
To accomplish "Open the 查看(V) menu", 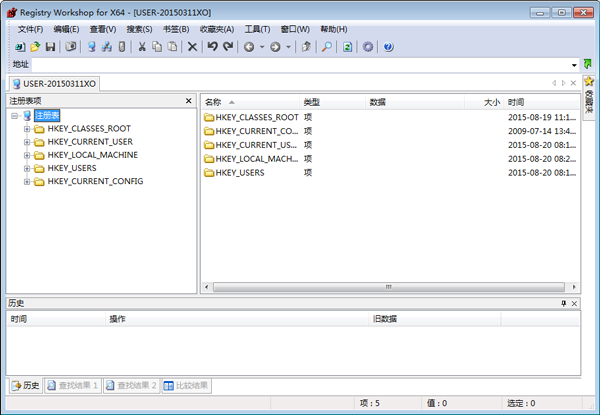I will [103, 29].
